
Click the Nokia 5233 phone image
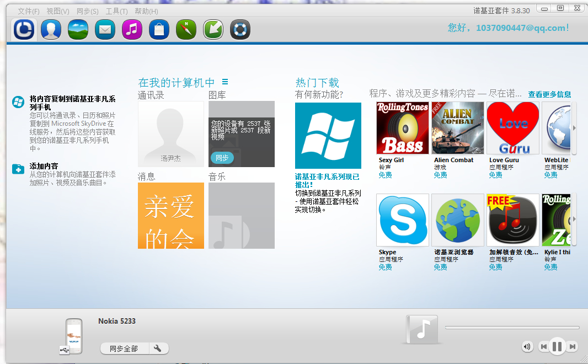[x=74, y=336]
